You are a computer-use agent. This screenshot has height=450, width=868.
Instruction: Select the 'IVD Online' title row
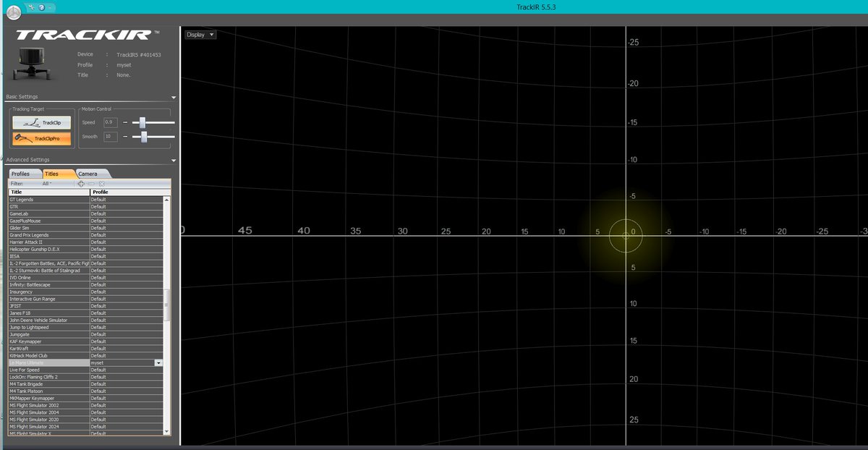click(x=86, y=278)
